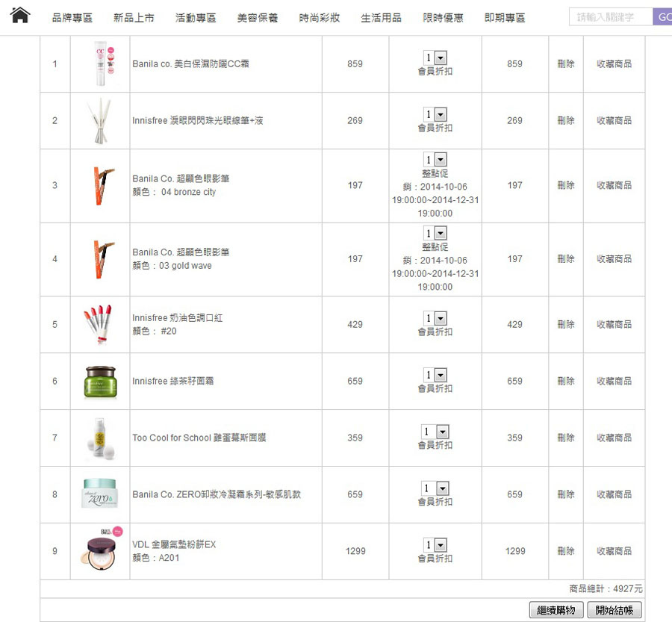Click 收藏商品 for Innisfree 口紅 #20

point(615,325)
